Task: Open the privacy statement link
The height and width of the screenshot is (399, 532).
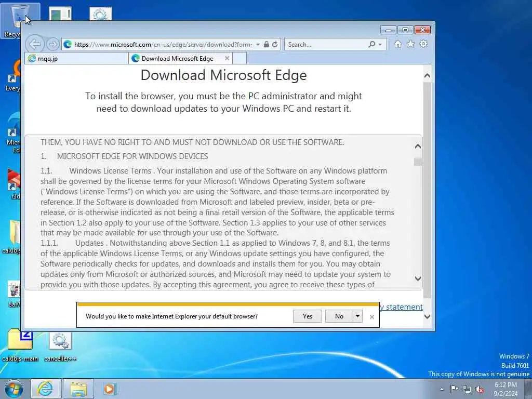Action: pyautogui.click(x=401, y=307)
